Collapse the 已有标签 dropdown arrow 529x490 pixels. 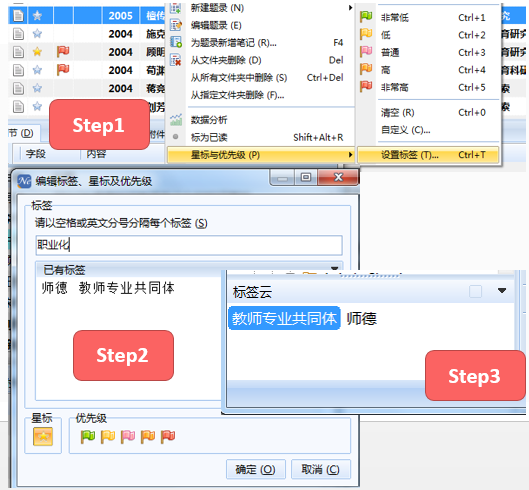(334, 269)
